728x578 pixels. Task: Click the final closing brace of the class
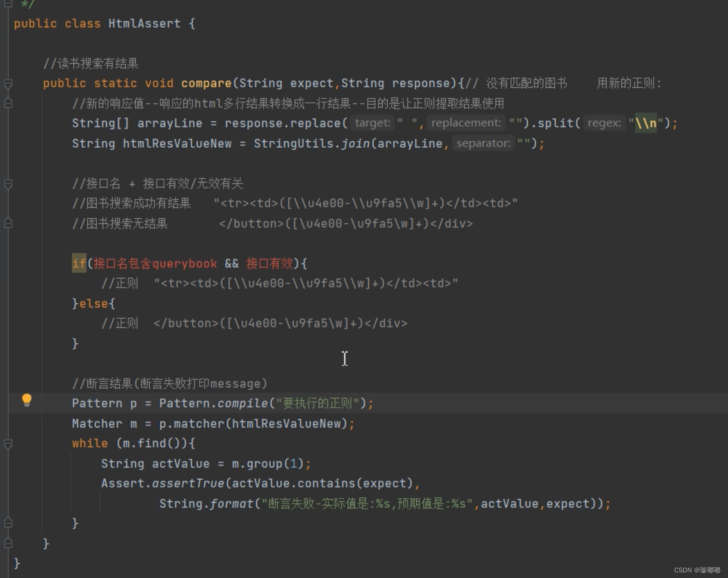[17, 563]
